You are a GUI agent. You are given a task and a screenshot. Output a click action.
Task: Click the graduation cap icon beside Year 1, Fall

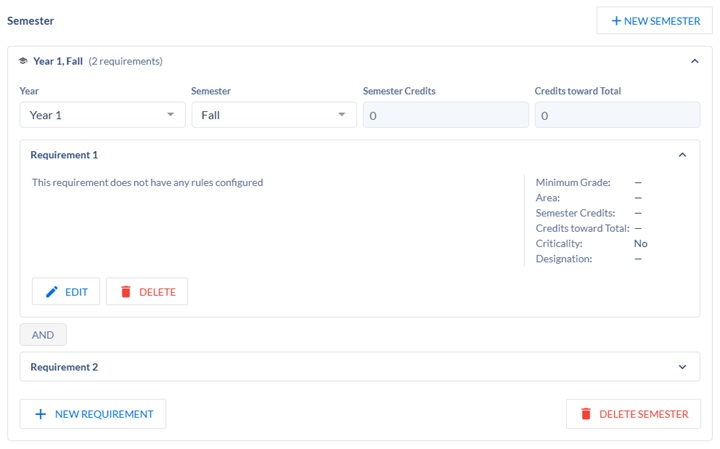(23, 61)
